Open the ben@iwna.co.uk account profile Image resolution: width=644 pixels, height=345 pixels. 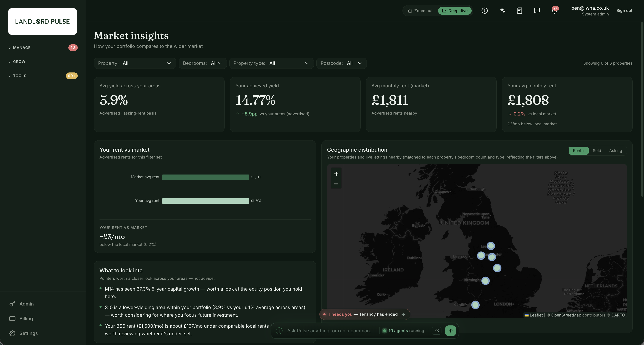tap(590, 11)
